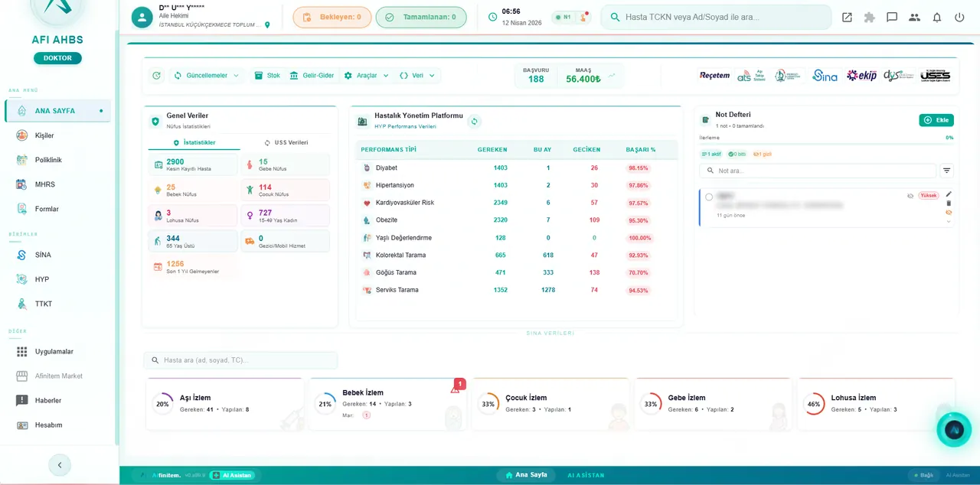Toggle the '1 gizli' hidden notes filter chip
The width and height of the screenshot is (980, 485).
(x=762, y=154)
